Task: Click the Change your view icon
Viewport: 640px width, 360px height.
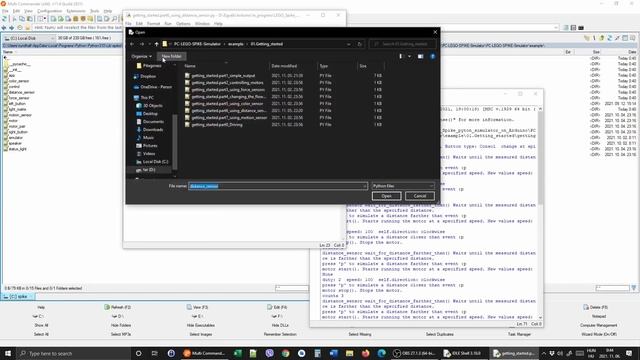Action: (x=400, y=56)
